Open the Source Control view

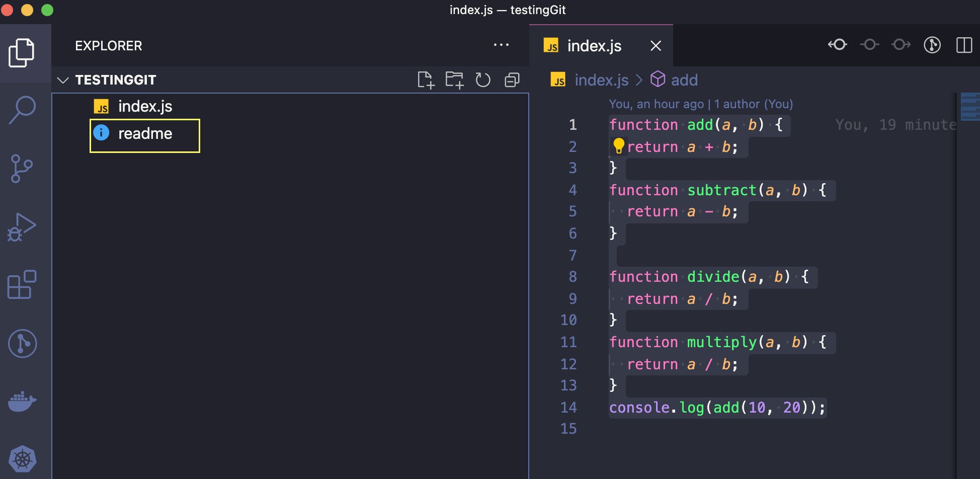point(22,169)
